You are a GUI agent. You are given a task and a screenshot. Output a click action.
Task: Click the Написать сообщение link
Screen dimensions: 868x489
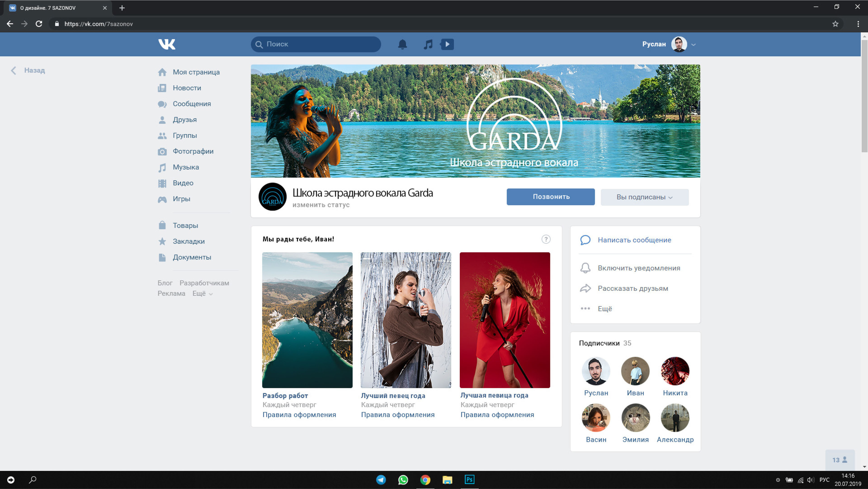(x=634, y=240)
